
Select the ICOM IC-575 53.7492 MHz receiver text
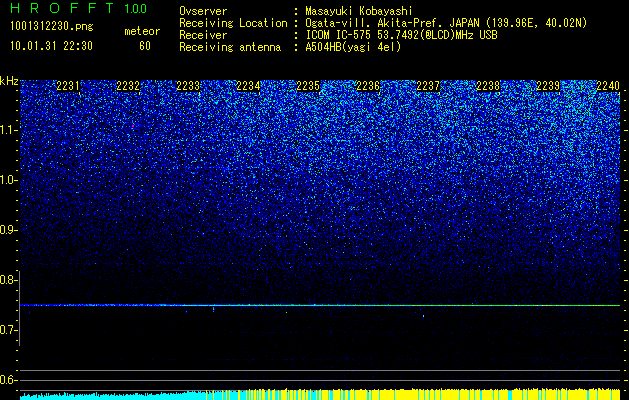point(401,35)
